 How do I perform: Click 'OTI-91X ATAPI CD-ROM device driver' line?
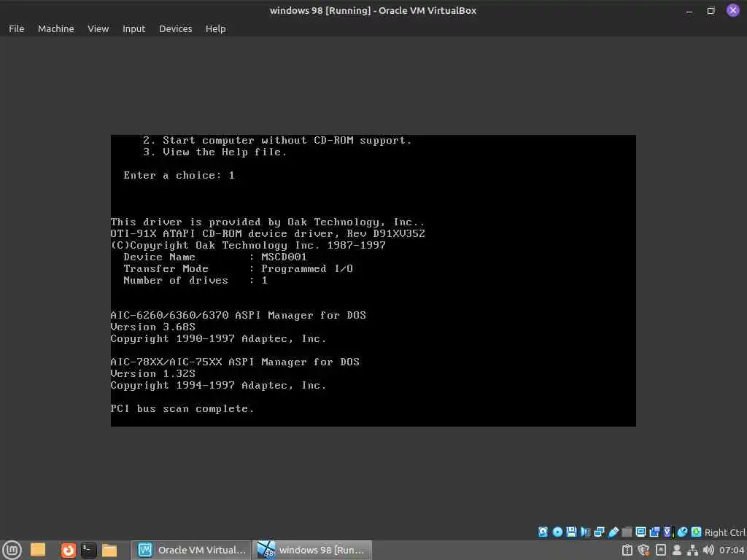[268, 234]
